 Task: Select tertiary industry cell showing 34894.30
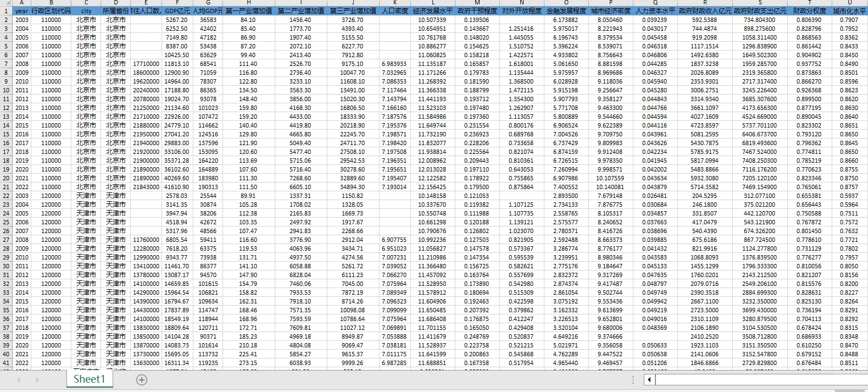[353, 187]
